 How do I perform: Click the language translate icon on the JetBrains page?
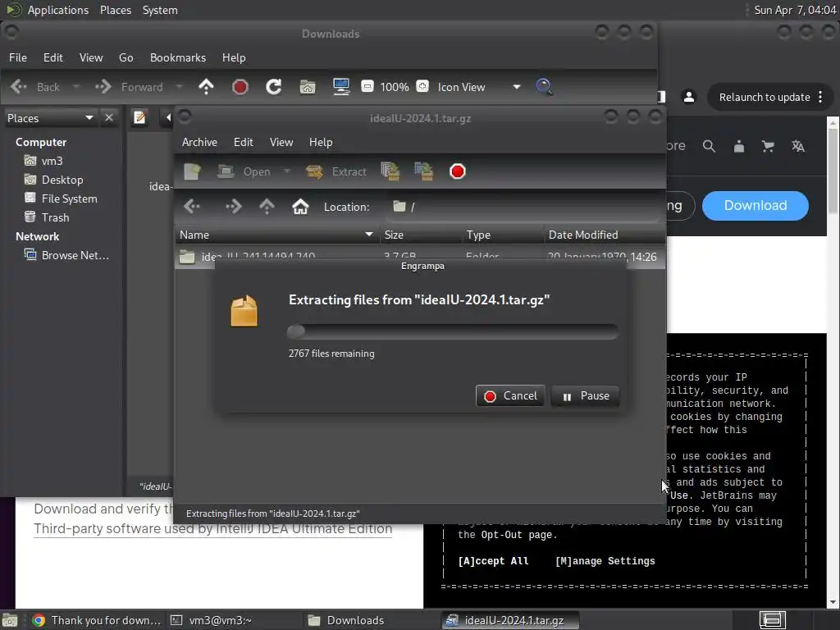pos(798,146)
